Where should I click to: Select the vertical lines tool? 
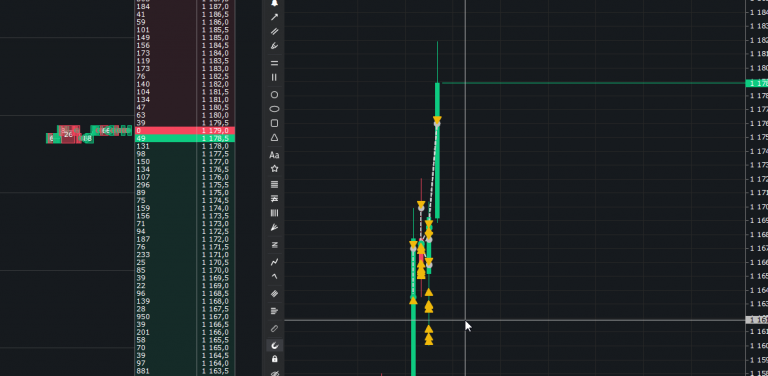[274, 77]
